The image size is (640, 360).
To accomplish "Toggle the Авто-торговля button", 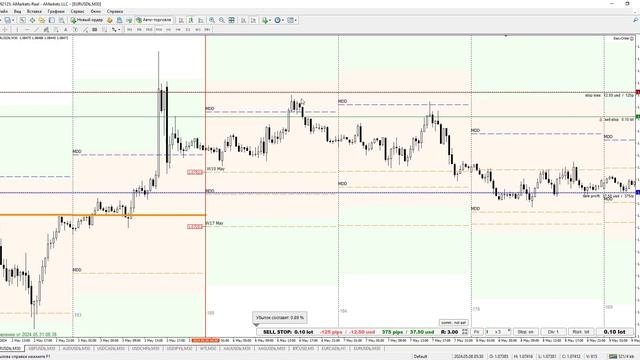I will tap(154, 20).
